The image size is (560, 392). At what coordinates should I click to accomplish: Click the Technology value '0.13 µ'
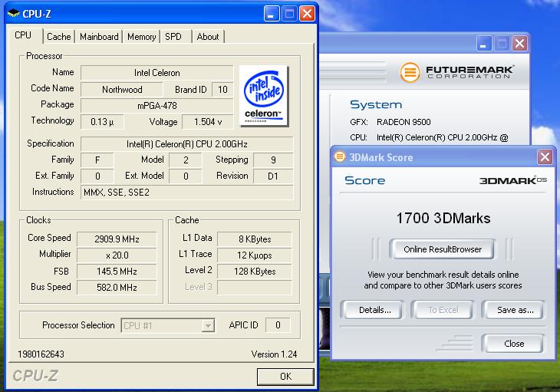102,122
